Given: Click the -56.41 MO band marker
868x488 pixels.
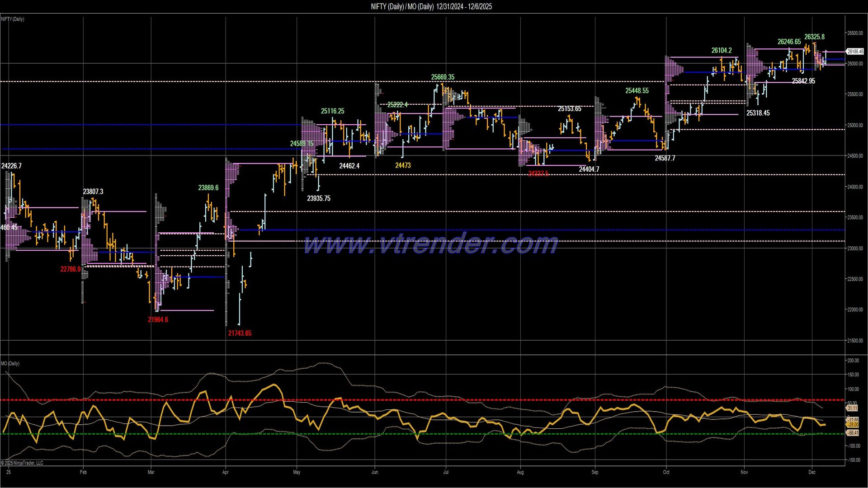Looking at the screenshot, I should 853,432.
